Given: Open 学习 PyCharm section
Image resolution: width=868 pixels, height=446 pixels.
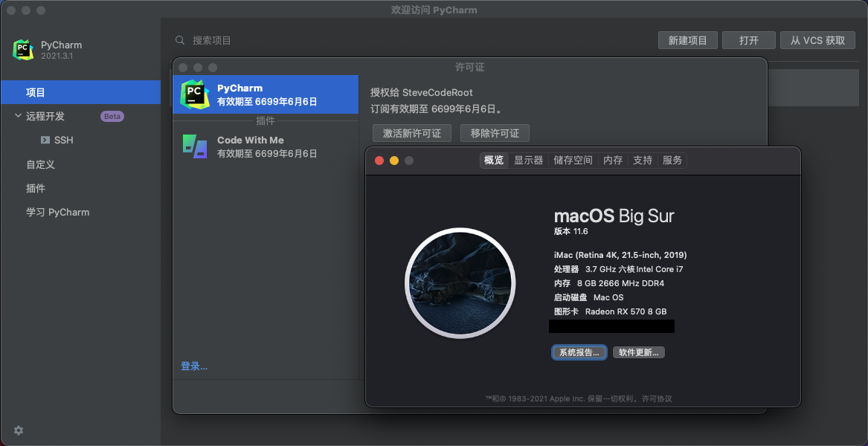Looking at the screenshot, I should click(57, 212).
